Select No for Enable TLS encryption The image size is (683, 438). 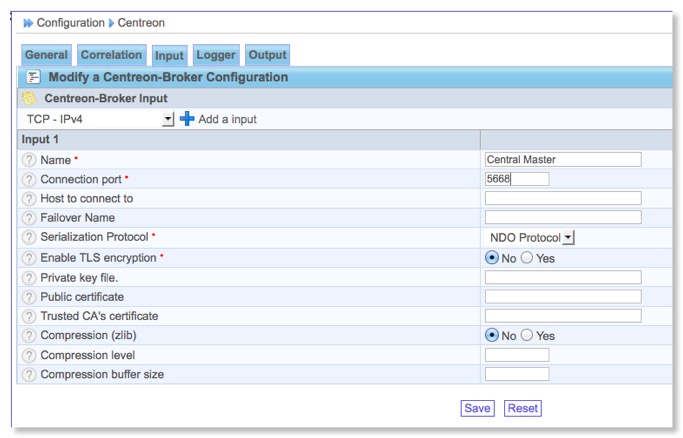click(491, 258)
